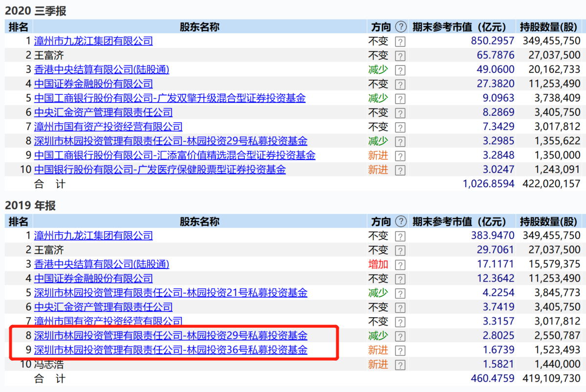The height and width of the screenshot is (392, 586).
Task: Open the ? icon in 2020 row 2 王富济
Action: coord(400,56)
